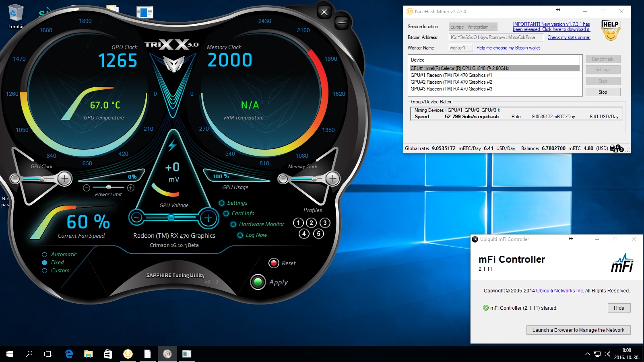Raise GPU Voltage with the plus button
644x362 pixels.
tap(208, 218)
